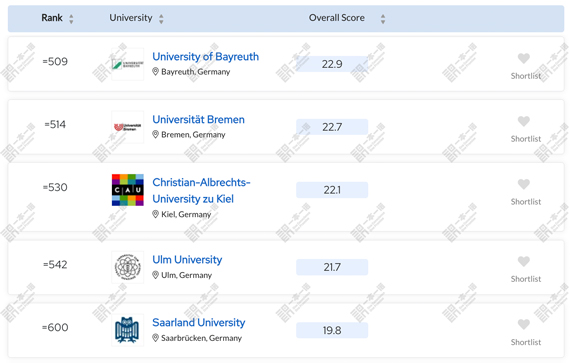Sort by University name arrows
Viewport: 570px width, 363px height.
tap(161, 19)
